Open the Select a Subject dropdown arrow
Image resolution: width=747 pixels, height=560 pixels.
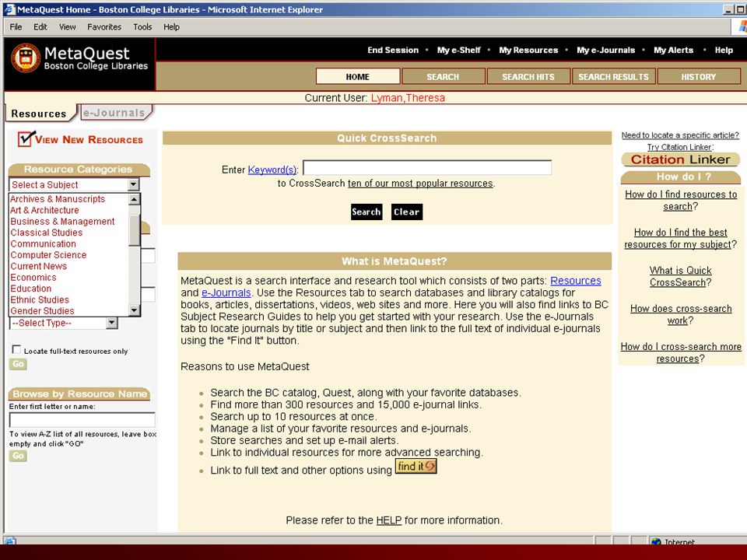133,184
